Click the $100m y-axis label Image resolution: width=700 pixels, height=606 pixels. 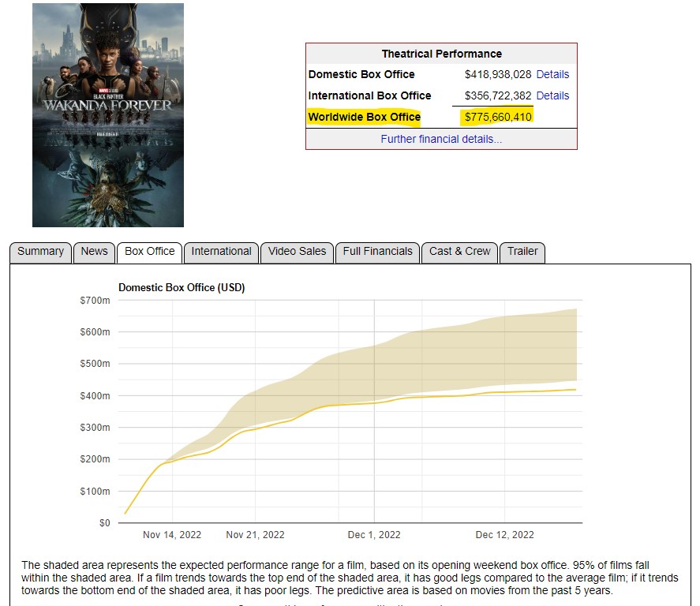coord(95,492)
